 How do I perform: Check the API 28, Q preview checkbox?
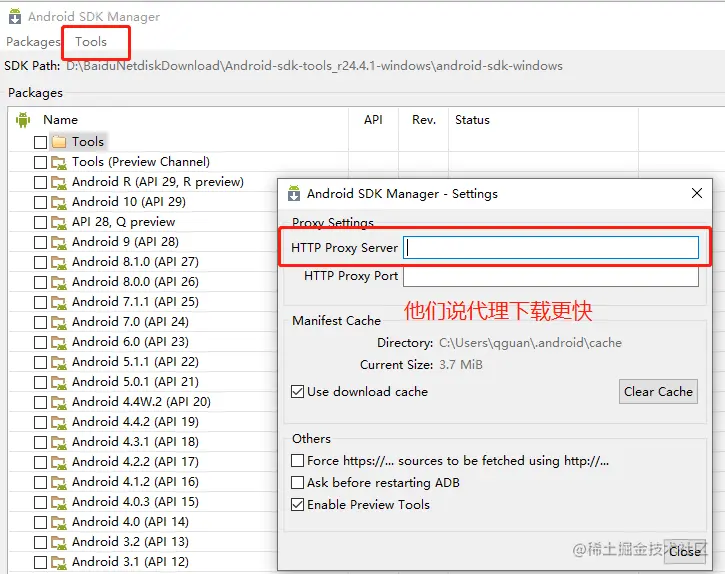click(x=40, y=222)
